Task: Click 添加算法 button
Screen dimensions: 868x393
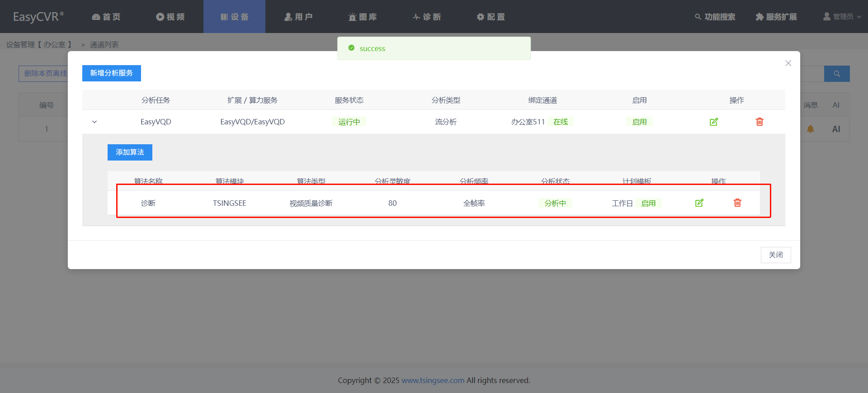Action: point(130,152)
